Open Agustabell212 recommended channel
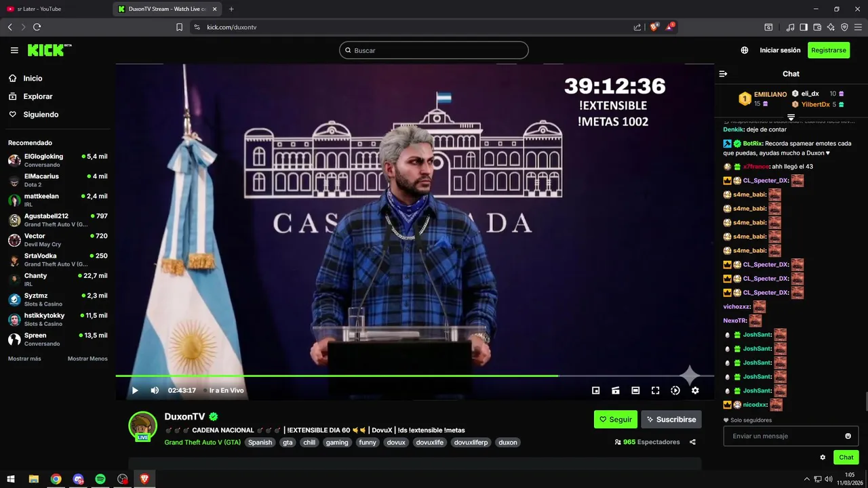Image resolution: width=868 pixels, height=488 pixels. pos(58,220)
